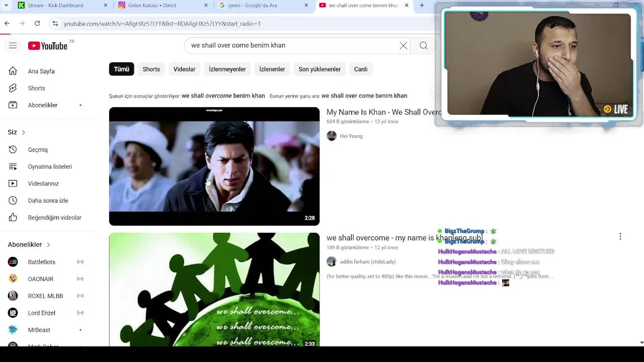Select the Videolar filter chip
The height and width of the screenshot is (362, 644).
(184, 69)
